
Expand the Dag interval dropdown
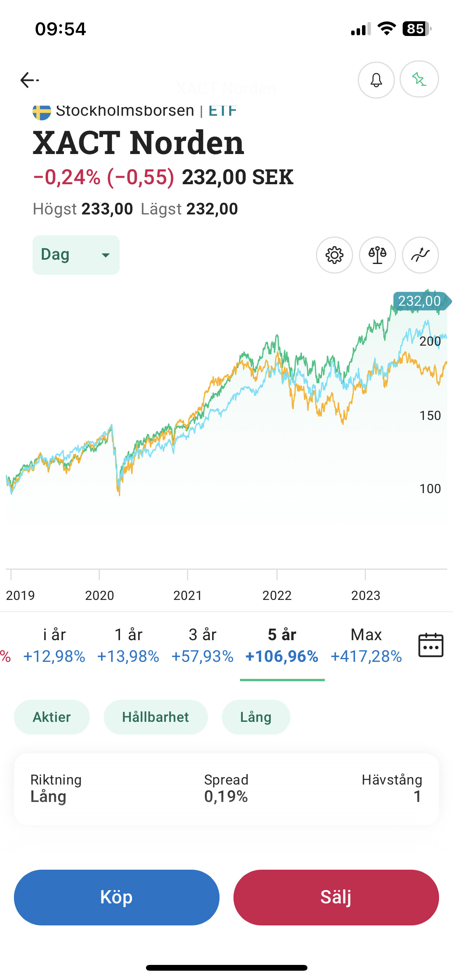[x=76, y=255]
